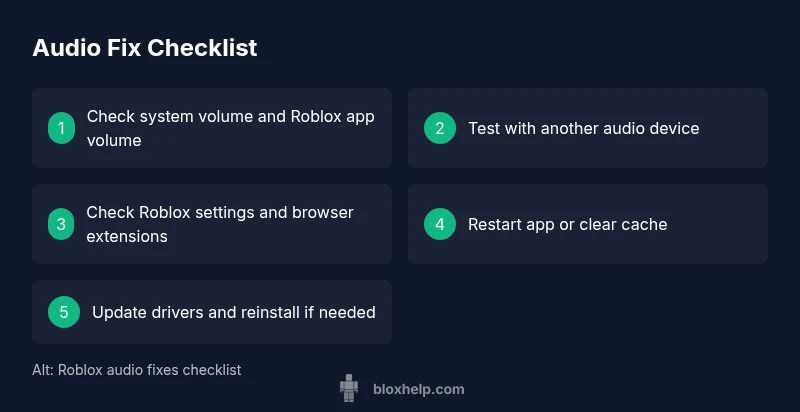The image size is (800, 412).
Task: Click the green number 1 badge
Action: point(61,128)
